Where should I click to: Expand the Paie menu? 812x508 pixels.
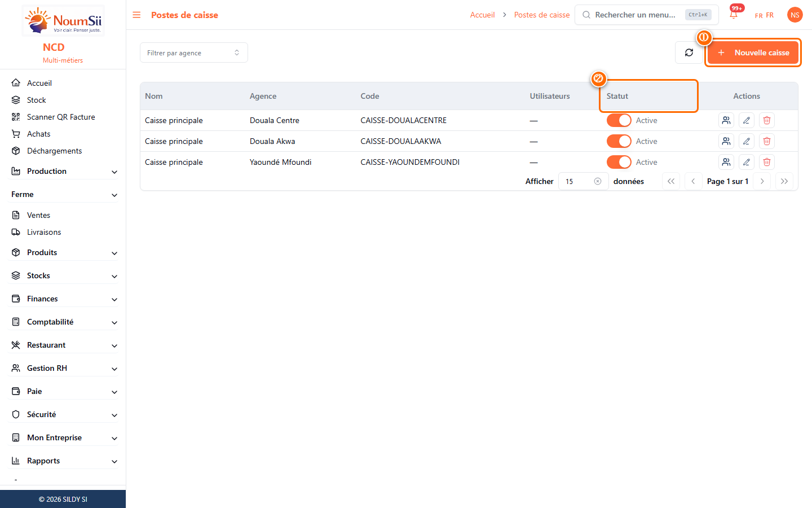coord(64,391)
